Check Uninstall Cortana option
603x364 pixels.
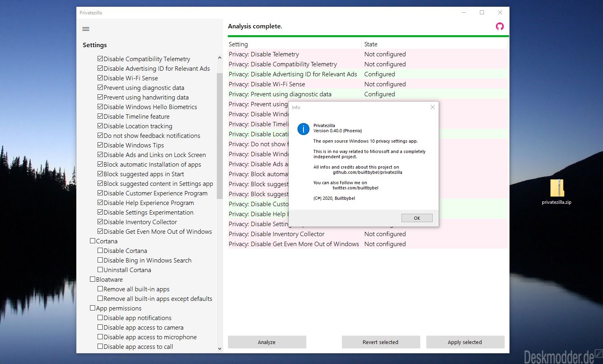[x=100, y=270]
